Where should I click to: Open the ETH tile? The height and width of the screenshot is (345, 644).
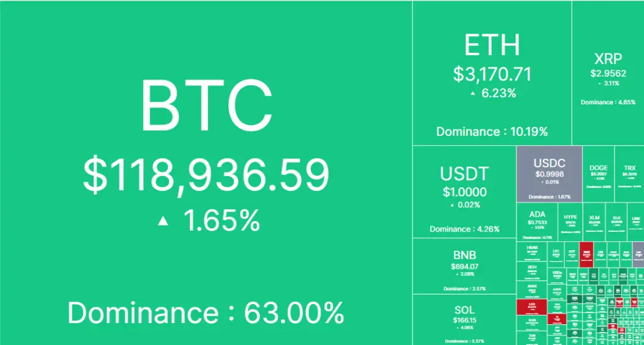[x=492, y=72]
